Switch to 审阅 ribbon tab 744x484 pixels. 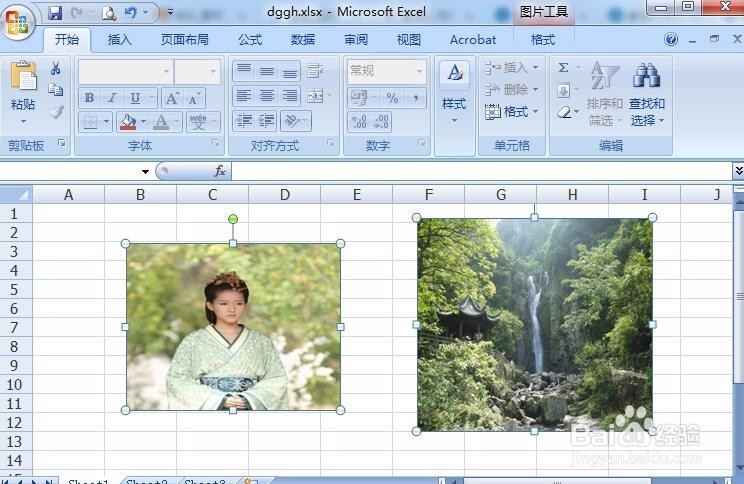tap(356, 40)
